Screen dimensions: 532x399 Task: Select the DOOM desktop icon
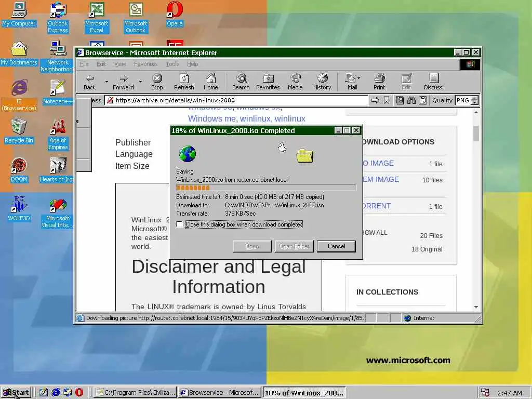click(x=19, y=170)
